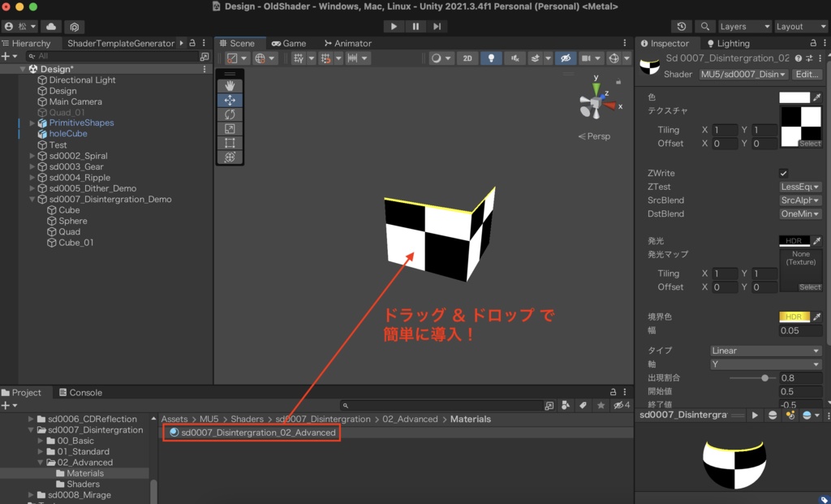This screenshot has height=504, width=831.
Task: Select the Rect Transform tool
Action: pyautogui.click(x=230, y=143)
